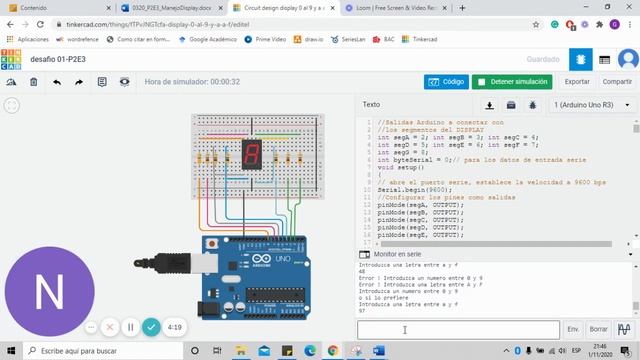This screenshot has height=360, width=640.
Task: Click the serial monitor panel icon
Action: 364,254
